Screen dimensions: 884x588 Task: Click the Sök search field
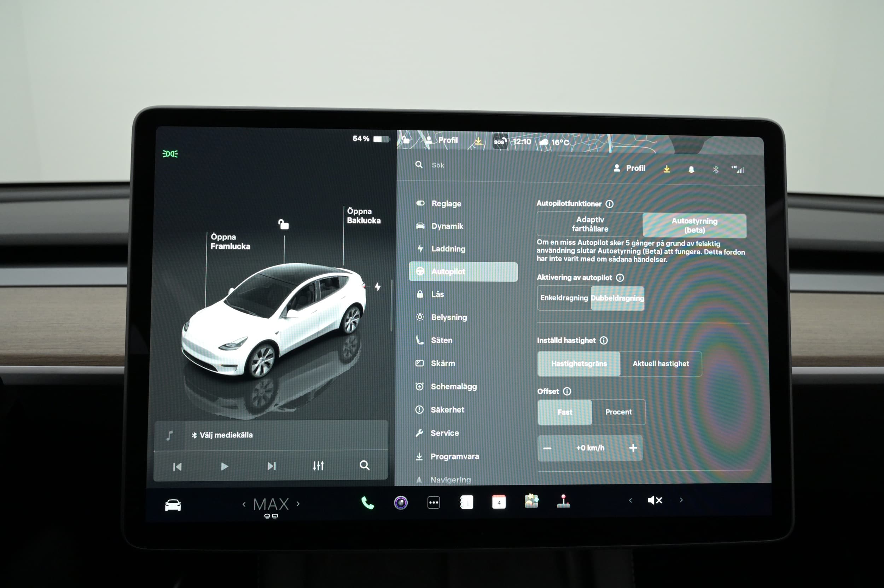tap(438, 165)
